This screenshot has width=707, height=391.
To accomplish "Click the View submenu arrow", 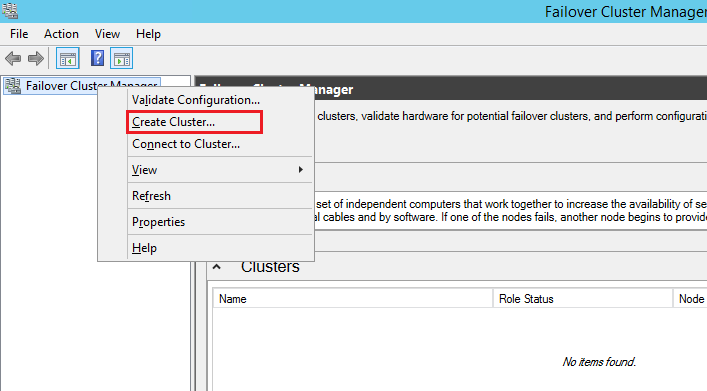I will 301,170.
